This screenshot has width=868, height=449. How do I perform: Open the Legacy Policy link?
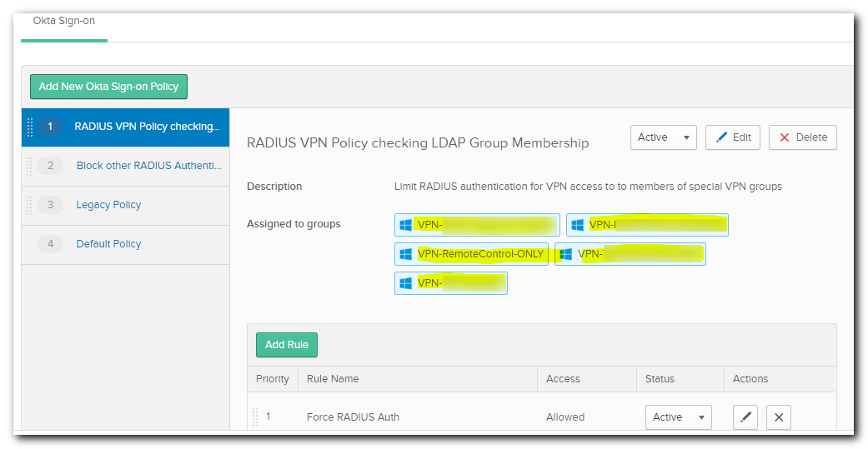108,205
